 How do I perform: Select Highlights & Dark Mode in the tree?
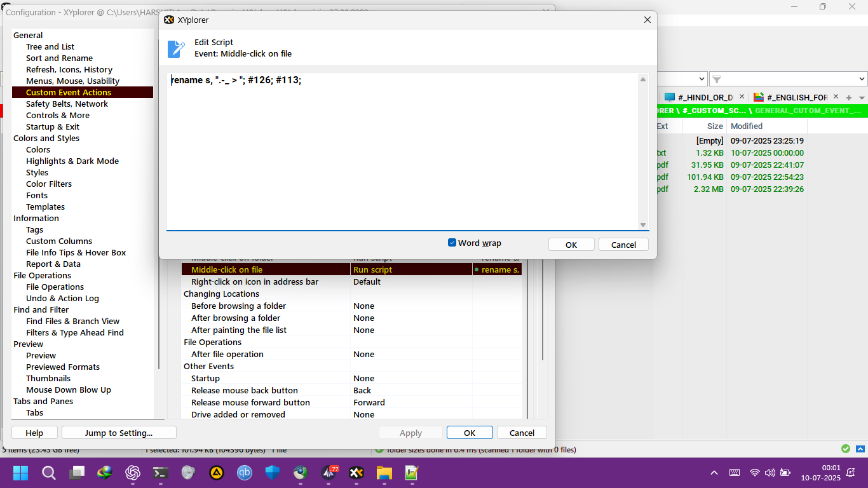point(72,161)
